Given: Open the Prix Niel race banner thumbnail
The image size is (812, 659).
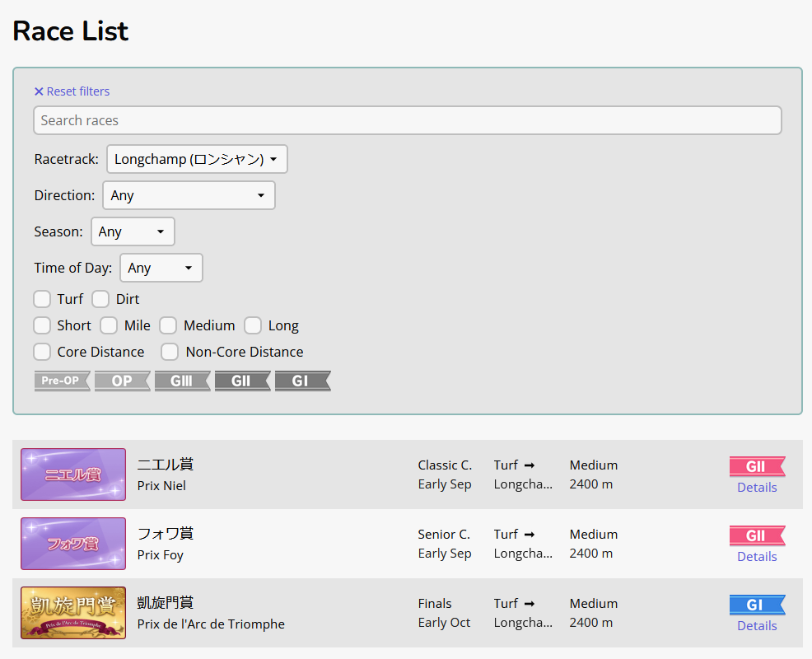Looking at the screenshot, I should [73, 474].
